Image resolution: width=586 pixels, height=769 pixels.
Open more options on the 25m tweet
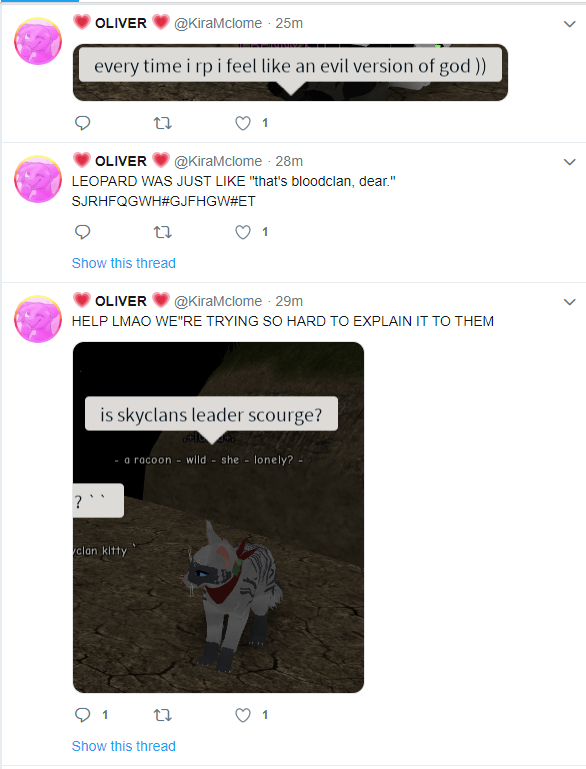[x=569, y=24]
